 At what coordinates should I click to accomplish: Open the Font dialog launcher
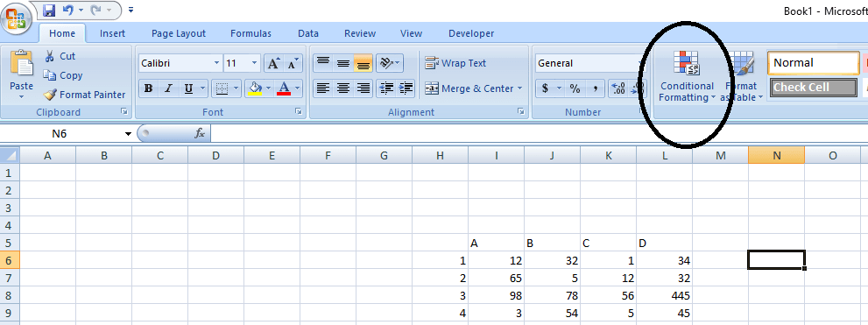pos(299,112)
